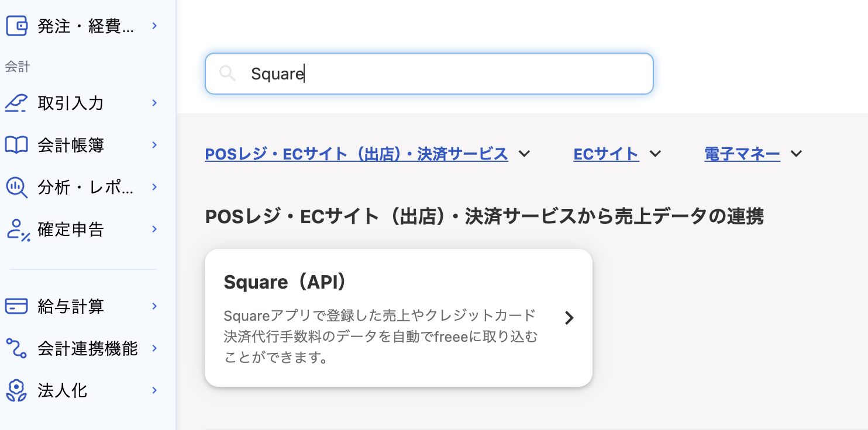This screenshot has width=868, height=430.
Task: Open 会計連携機能 in the sidebar
Action: pyautogui.click(x=88, y=348)
